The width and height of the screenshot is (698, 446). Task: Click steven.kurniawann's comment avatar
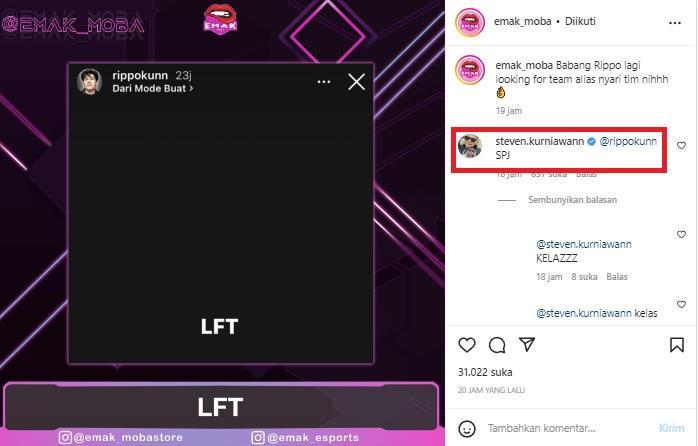(x=470, y=146)
